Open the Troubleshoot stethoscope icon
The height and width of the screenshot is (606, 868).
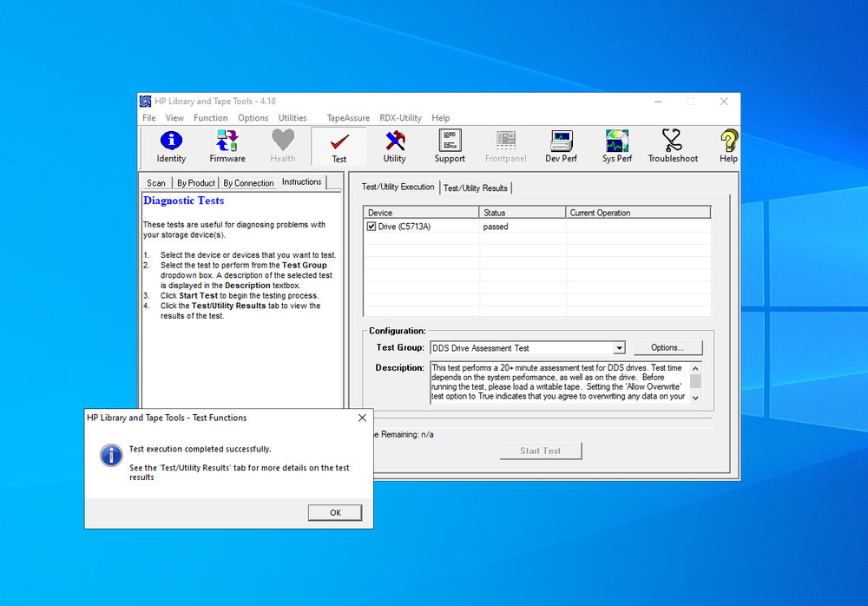673,147
